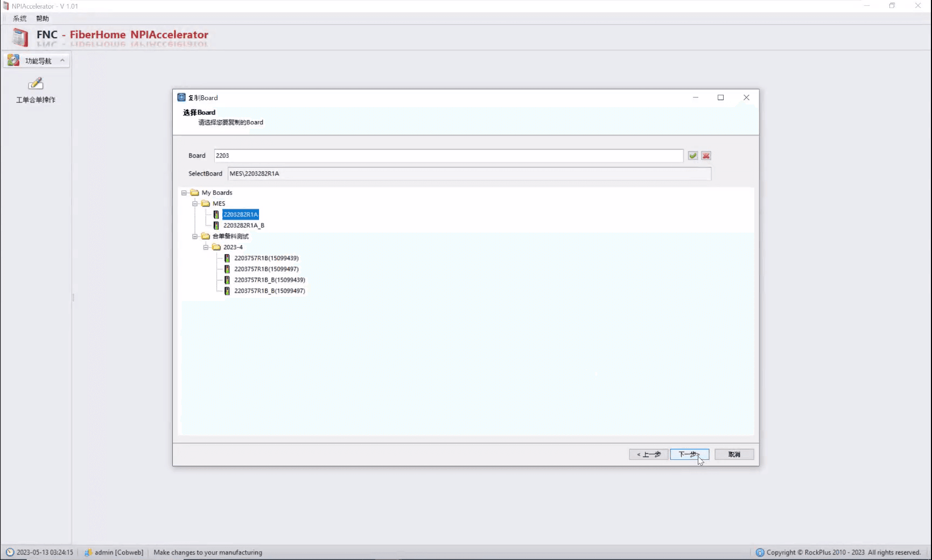Image resolution: width=932 pixels, height=560 pixels.
Task: Click the 下一步 next button
Action: 690,454
